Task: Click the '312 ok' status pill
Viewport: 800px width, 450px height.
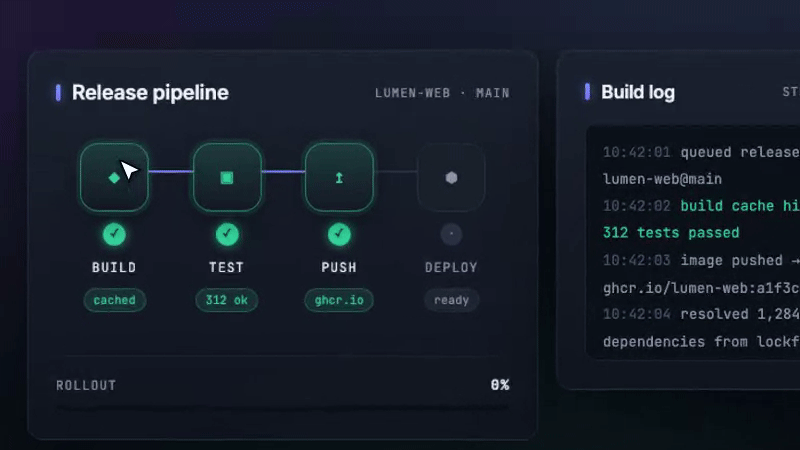Action: click(227, 300)
